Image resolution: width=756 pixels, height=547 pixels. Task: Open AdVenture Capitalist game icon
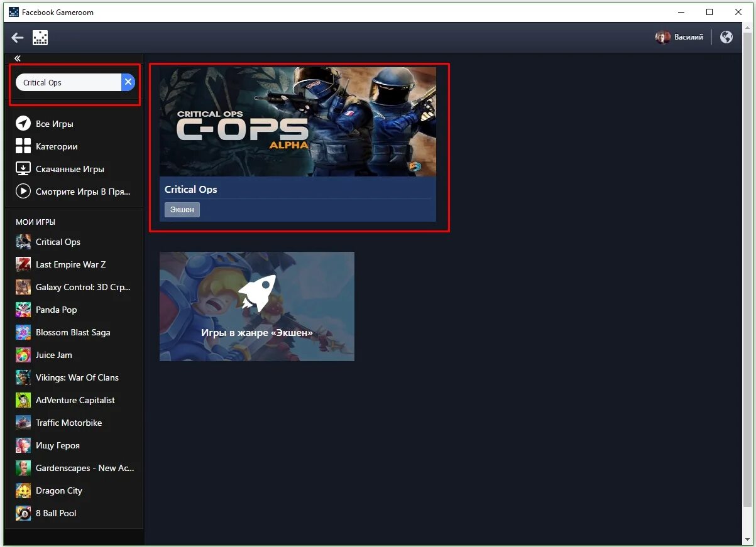tap(23, 400)
